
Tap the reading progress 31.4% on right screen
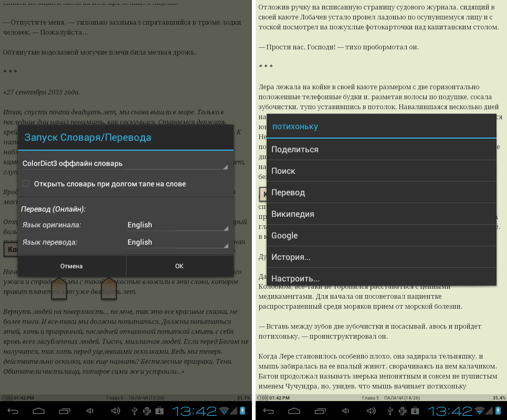[499, 398]
